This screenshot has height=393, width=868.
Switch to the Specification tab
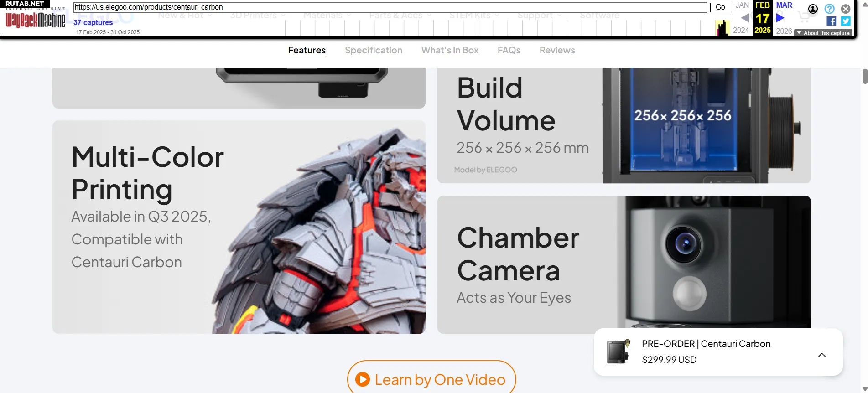tap(374, 50)
